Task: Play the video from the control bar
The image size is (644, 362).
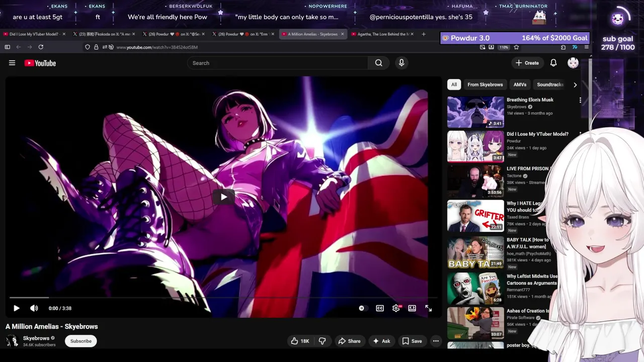Action: [16, 308]
